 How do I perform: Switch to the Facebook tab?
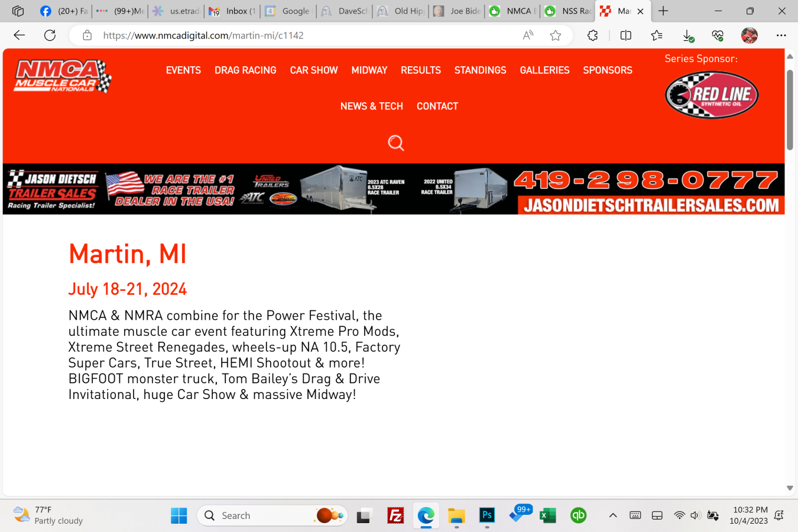(64, 11)
